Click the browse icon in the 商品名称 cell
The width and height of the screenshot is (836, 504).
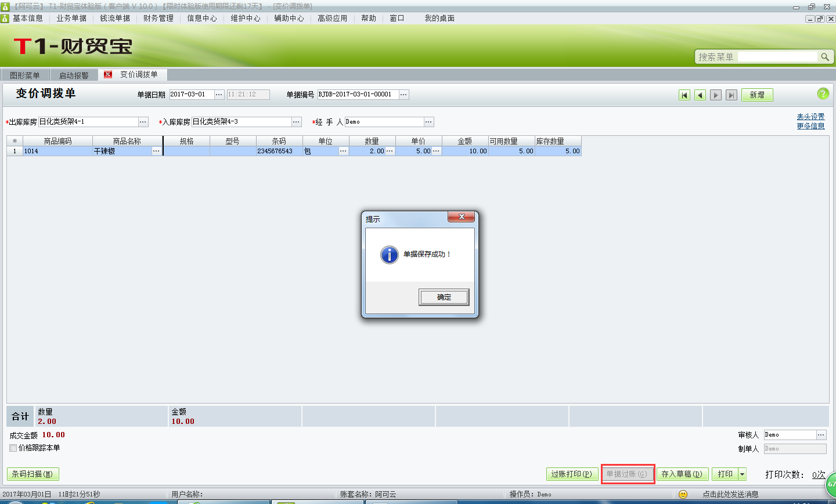(x=156, y=151)
